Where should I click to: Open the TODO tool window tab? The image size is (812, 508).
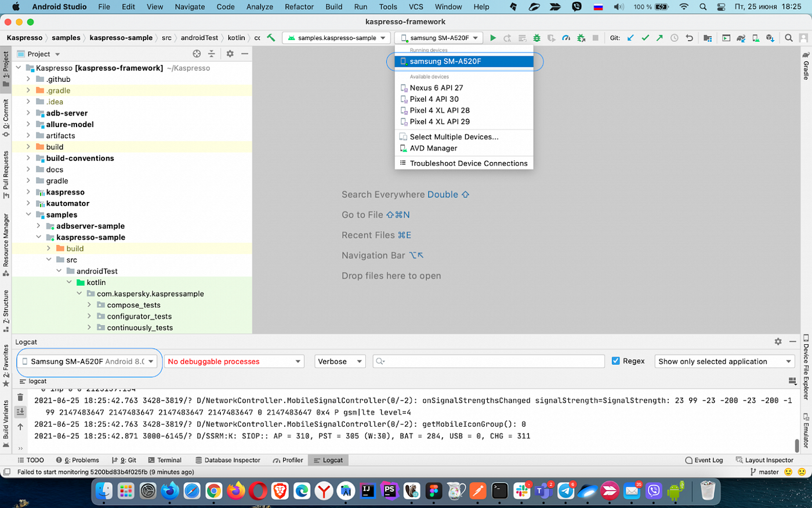[31, 460]
